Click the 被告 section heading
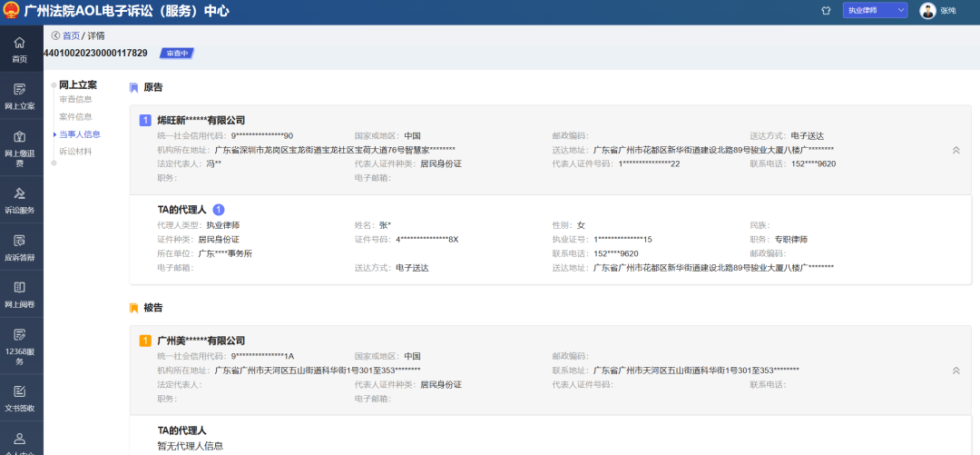Screen dimensions: 980x455 pos(153,308)
